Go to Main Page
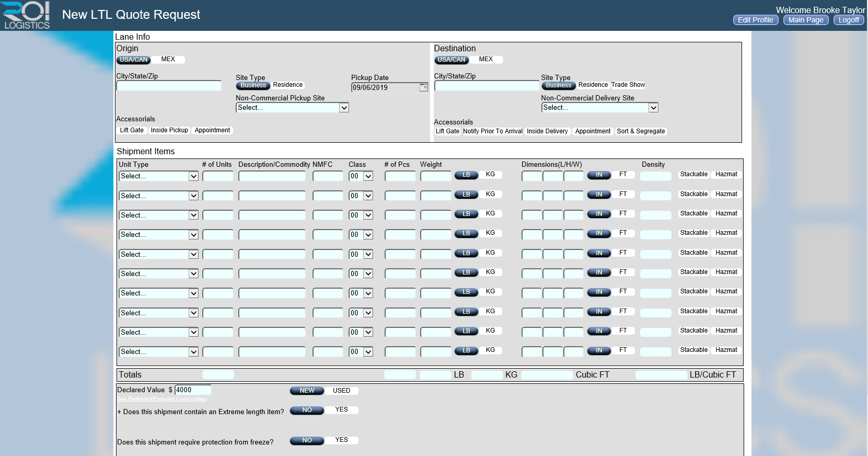 806,20
